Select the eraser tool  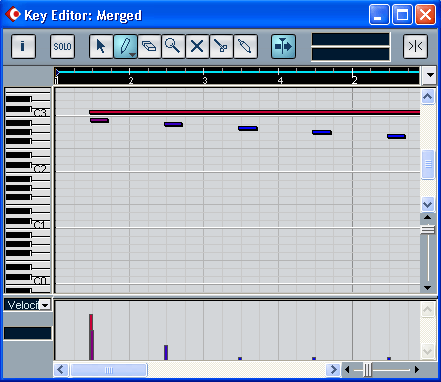tap(149, 46)
